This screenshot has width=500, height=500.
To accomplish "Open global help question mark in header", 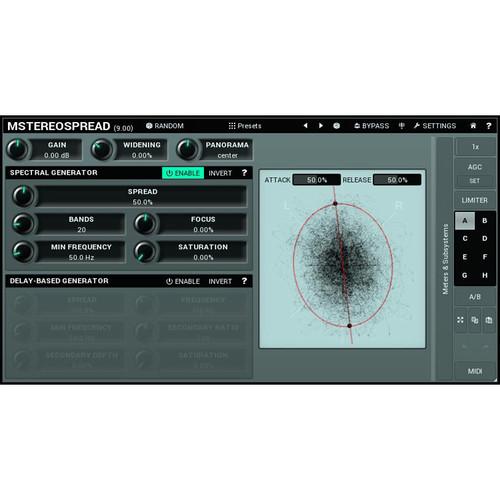I will click(489, 126).
